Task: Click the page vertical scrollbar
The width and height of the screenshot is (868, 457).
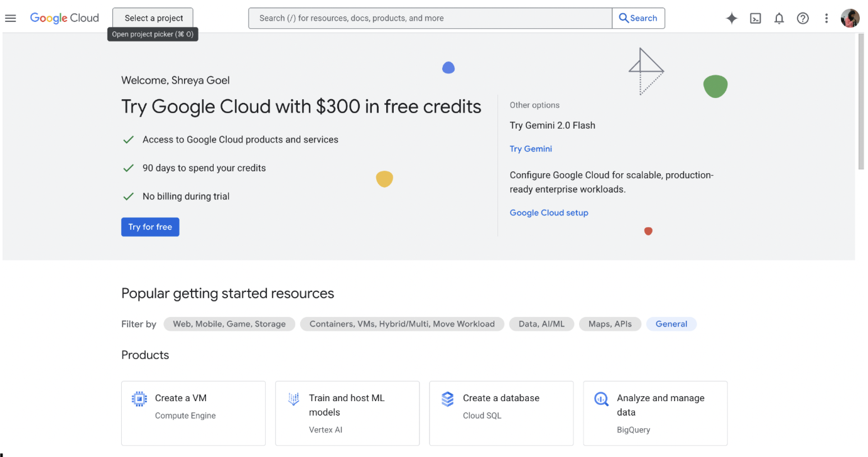Action: [861, 100]
